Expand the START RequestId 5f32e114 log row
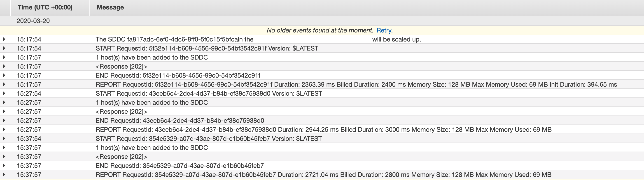 (4, 48)
